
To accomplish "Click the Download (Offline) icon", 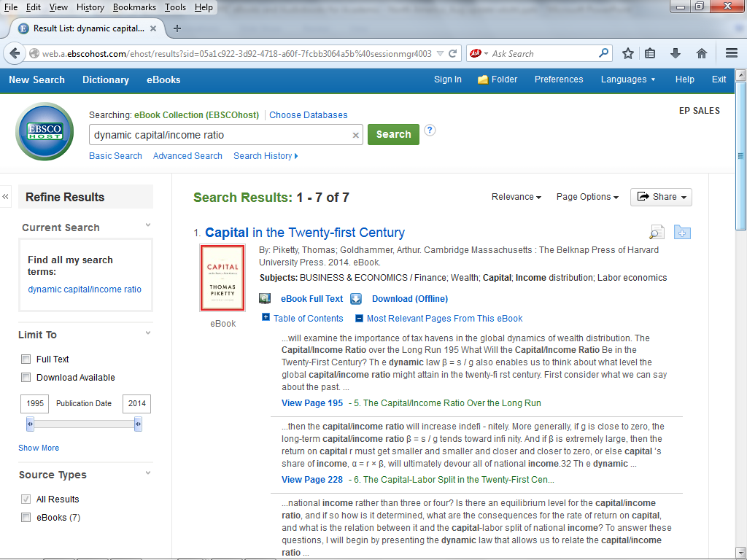I will point(356,298).
